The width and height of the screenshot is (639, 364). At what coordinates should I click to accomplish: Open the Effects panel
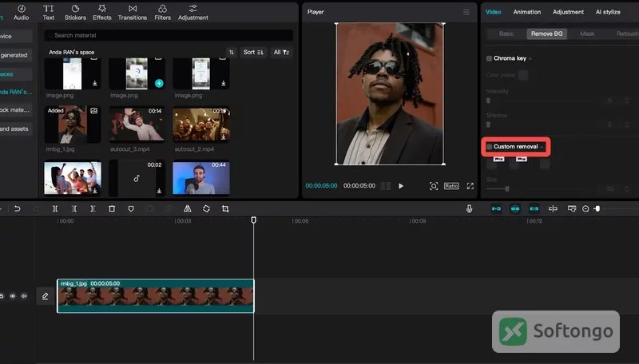click(x=102, y=12)
